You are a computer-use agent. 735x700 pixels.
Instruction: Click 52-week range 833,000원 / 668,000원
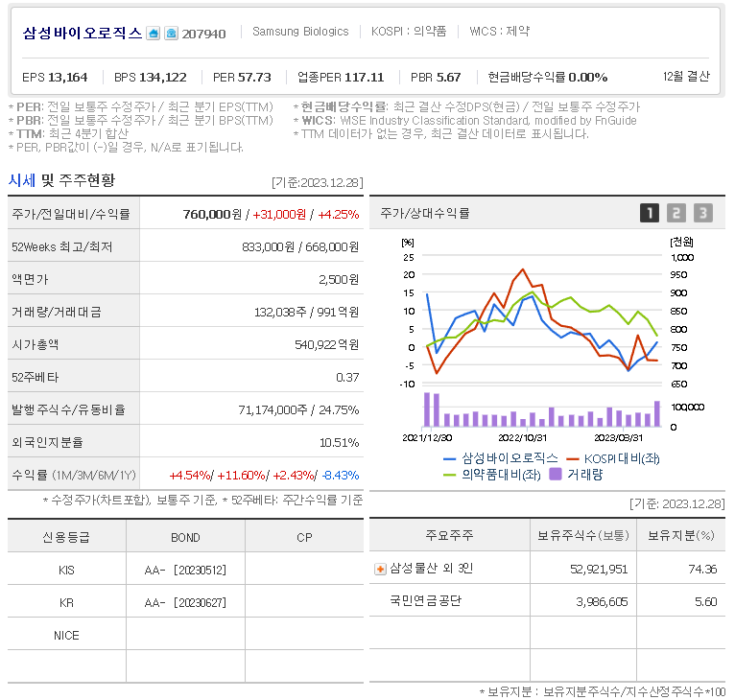point(300,247)
